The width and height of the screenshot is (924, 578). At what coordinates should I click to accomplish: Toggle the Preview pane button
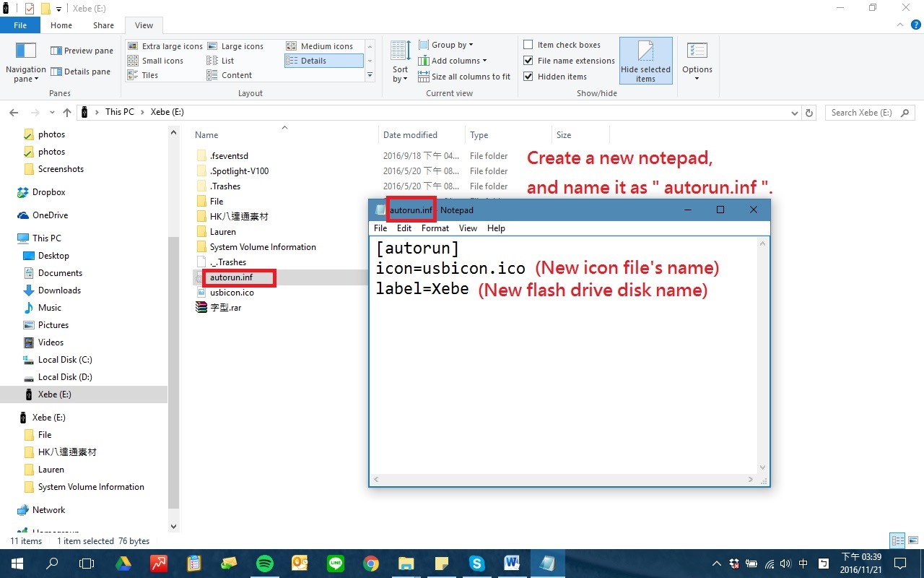pyautogui.click(x=82, y=51)
